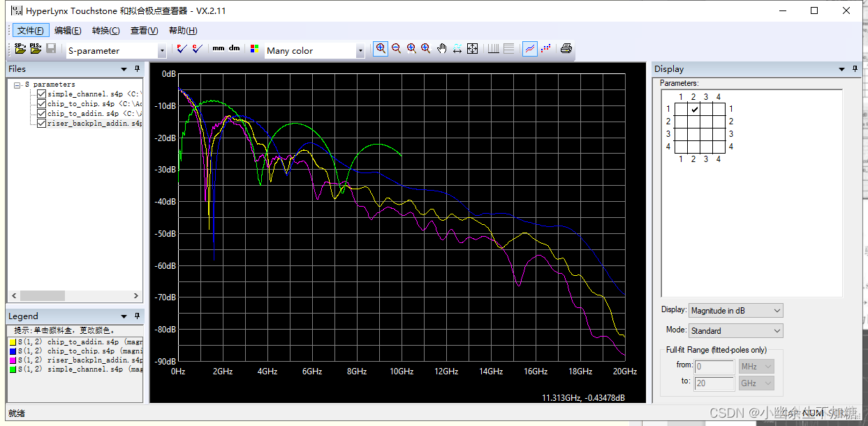
Task: Click the third magnifier zoom icon
Action: (x=411, y=49)
